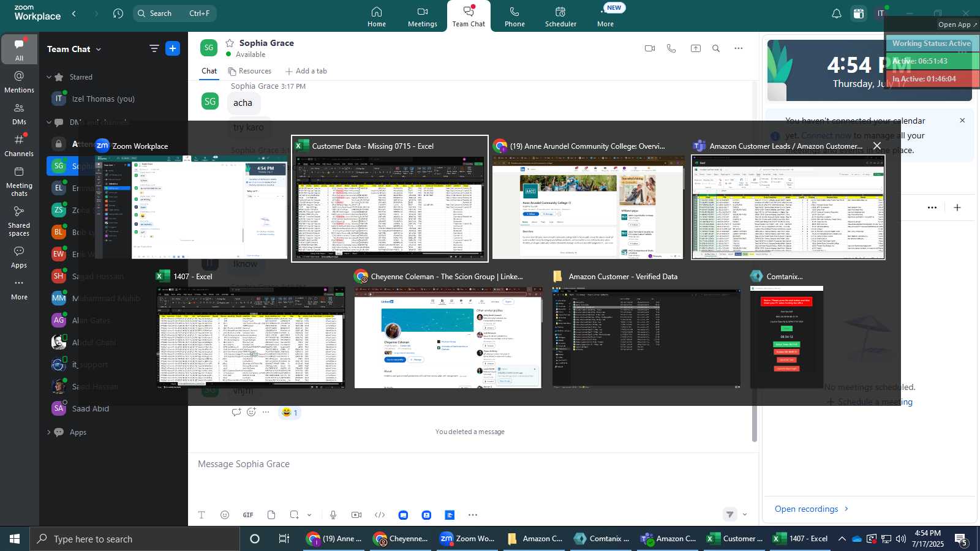Collapse the Starred section
The height and width of the screenshot is (551, 980).
point(49,77)
